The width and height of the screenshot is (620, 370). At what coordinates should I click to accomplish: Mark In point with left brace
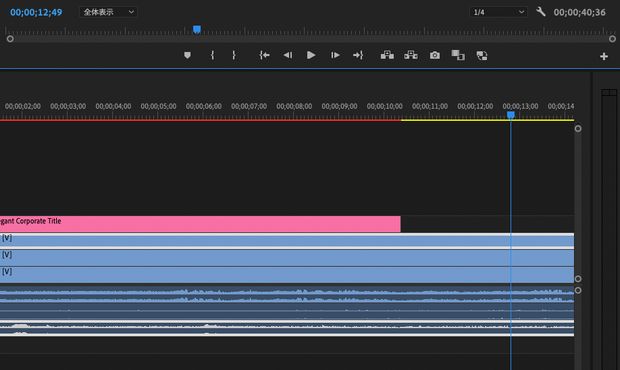tap(212, 55)
